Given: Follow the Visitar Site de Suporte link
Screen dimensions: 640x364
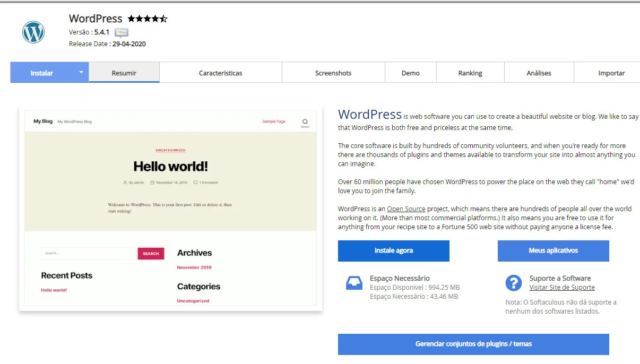Looking at the screenshot, I should [561, 288].
